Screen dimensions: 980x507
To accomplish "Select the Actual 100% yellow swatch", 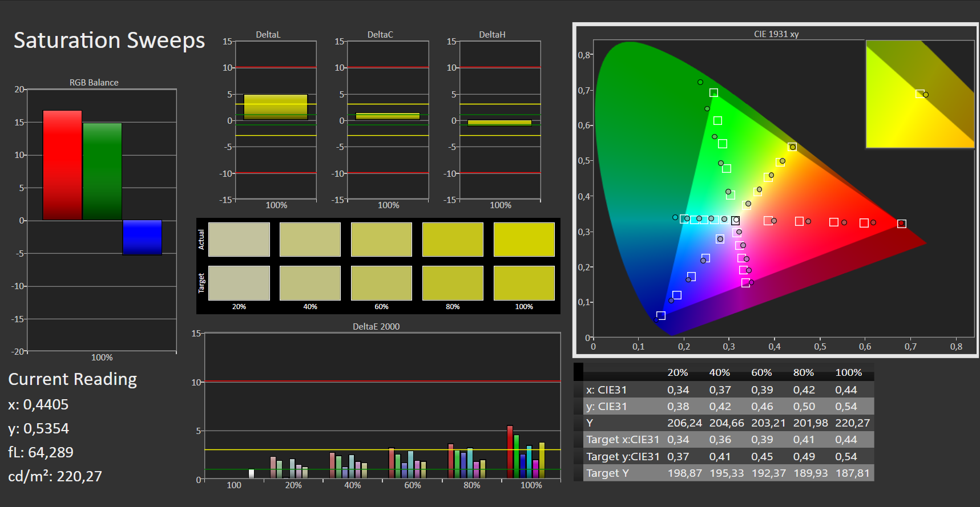I will click(x=524, y=240).
